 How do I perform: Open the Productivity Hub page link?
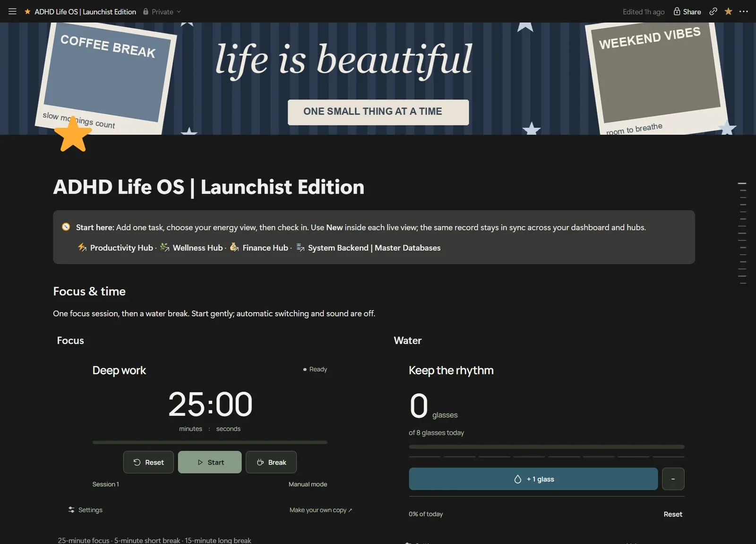coord(121,247)
